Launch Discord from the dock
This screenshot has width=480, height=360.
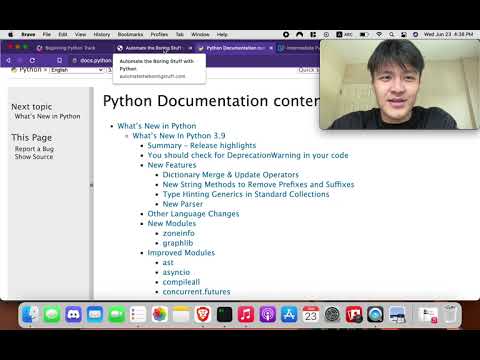coord(73,314)
